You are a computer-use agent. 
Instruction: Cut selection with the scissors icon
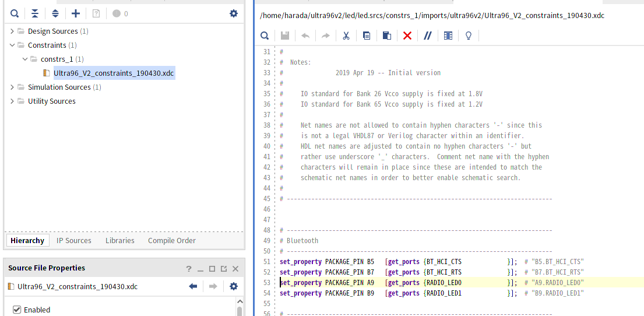[x=346, y=36]
